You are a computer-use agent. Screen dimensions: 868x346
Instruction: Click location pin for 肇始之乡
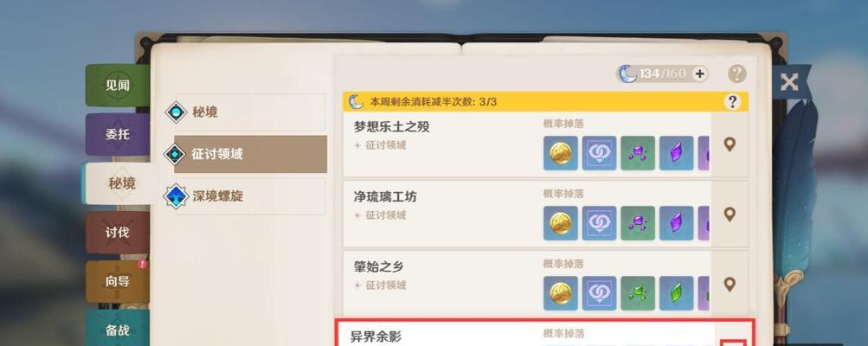pyautogui.click(x=730, y=285)
